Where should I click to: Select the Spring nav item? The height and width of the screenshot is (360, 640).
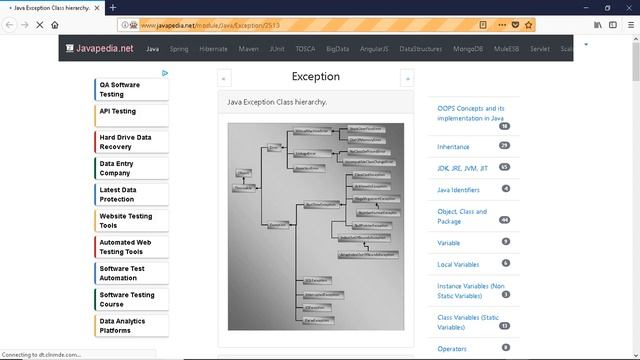[x=179, y=49]
